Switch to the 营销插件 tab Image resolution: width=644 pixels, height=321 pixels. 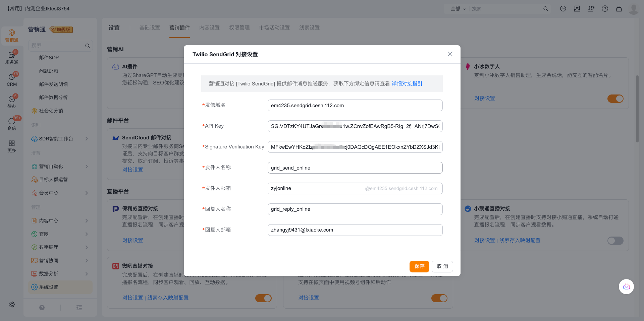(179, 27)
